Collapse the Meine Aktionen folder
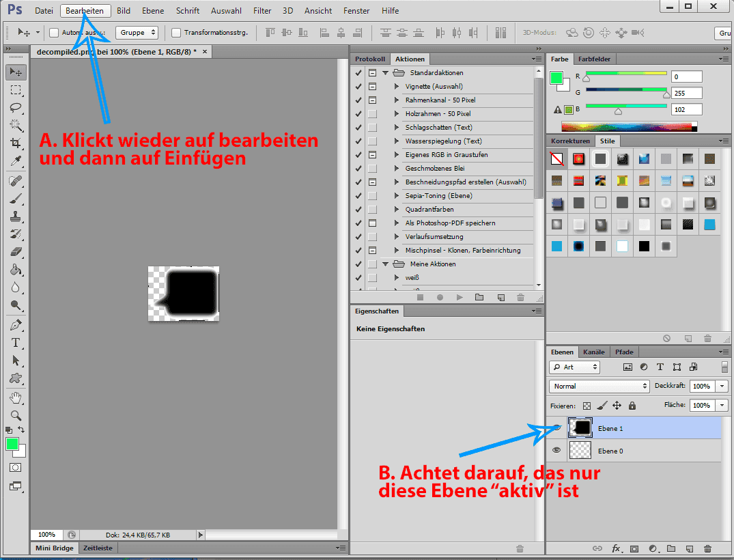This screenshot has width=734, height=560. 385,264
